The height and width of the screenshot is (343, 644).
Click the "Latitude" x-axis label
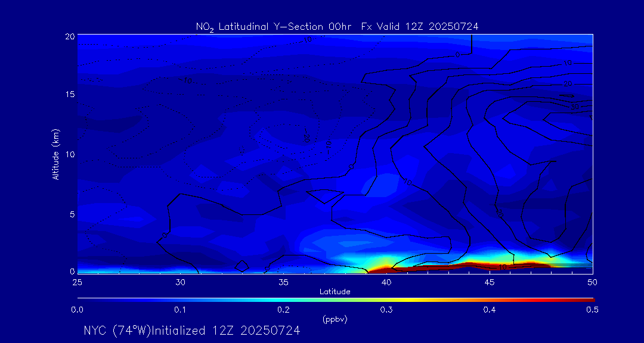click(335, 292)
